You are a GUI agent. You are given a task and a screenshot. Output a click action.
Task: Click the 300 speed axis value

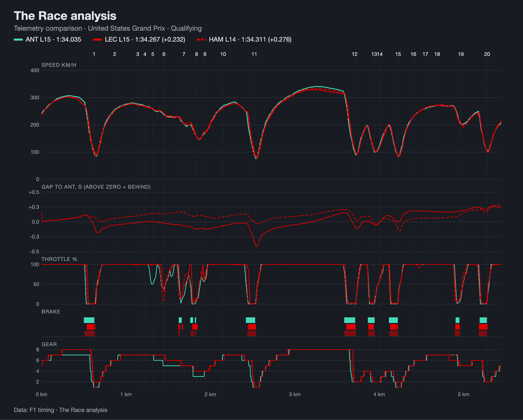pyautogui.click(x=35, y=98)
